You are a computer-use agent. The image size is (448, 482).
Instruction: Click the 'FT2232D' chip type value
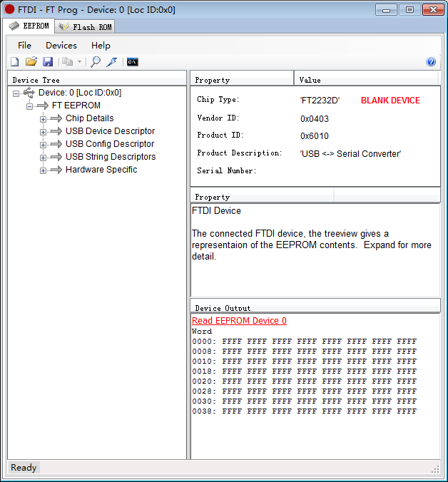click(320, 101)
